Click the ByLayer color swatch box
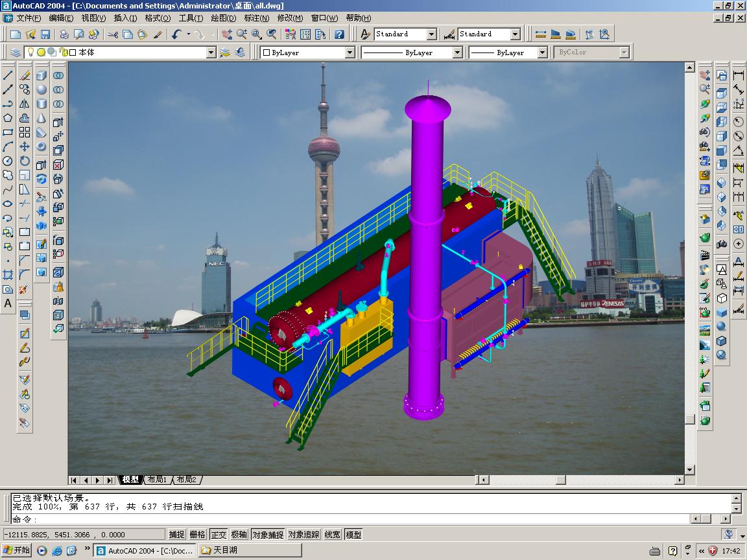The height and width of the screenshot is (560, 747). [267, 52]
